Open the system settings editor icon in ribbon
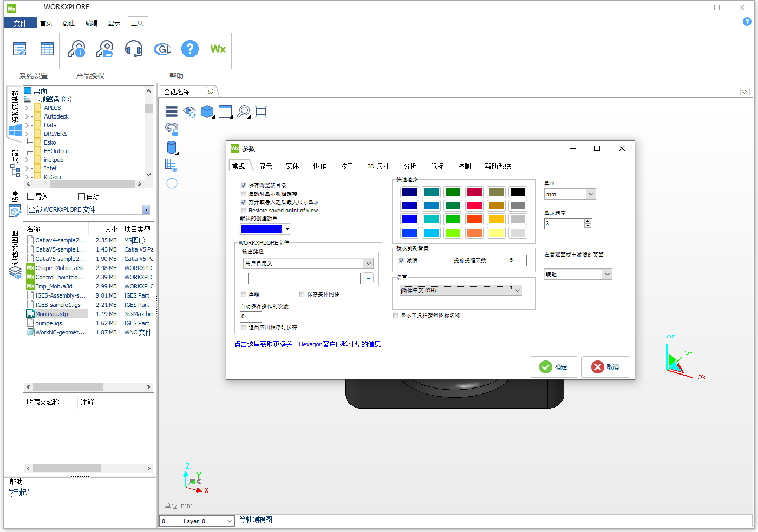 tap(19, 49)
